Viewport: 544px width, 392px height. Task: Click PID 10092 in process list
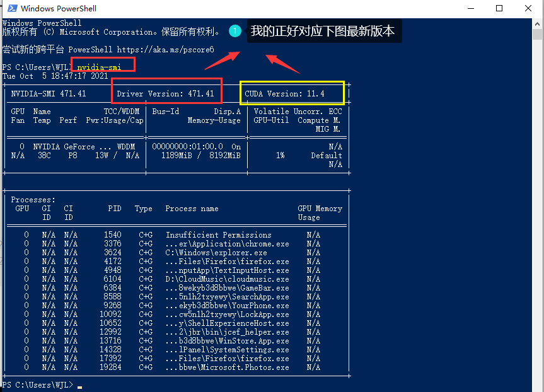coord(111,314)
